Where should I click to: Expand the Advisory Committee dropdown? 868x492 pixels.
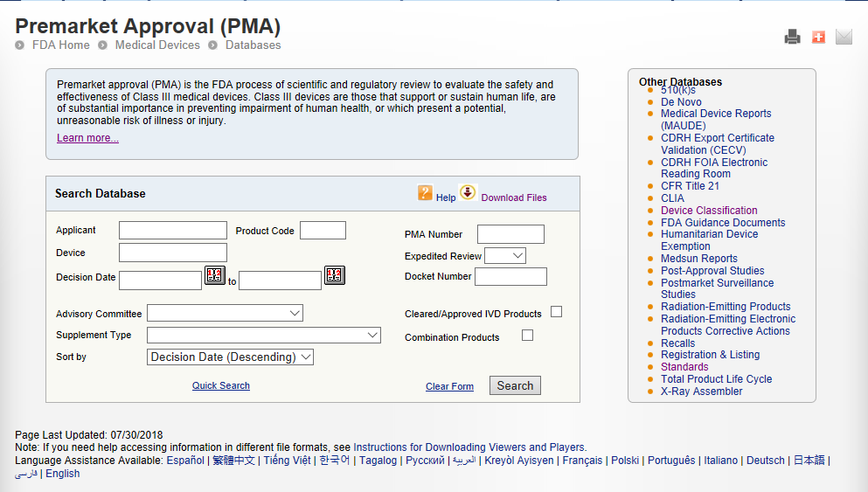[x=225, y=313]
